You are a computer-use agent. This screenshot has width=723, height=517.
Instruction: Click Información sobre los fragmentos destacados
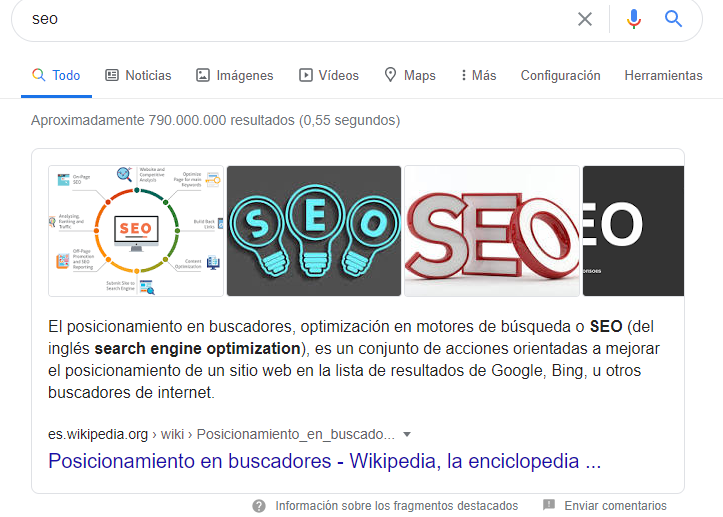(x=396, y=506)
